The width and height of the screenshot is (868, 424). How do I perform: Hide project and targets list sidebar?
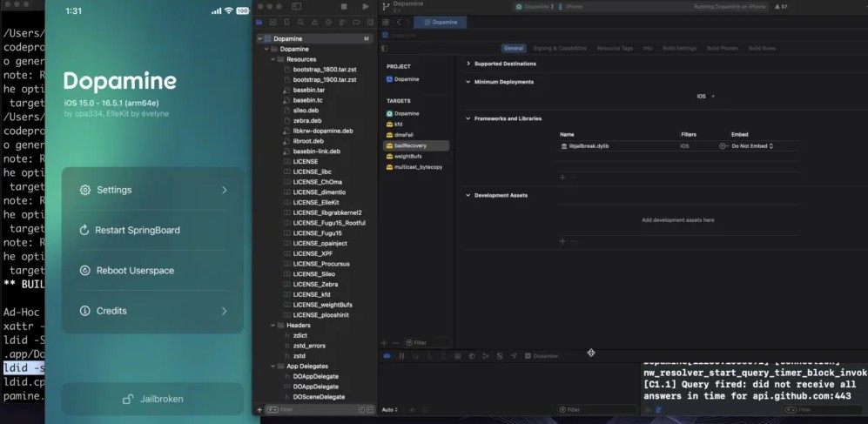385,48
